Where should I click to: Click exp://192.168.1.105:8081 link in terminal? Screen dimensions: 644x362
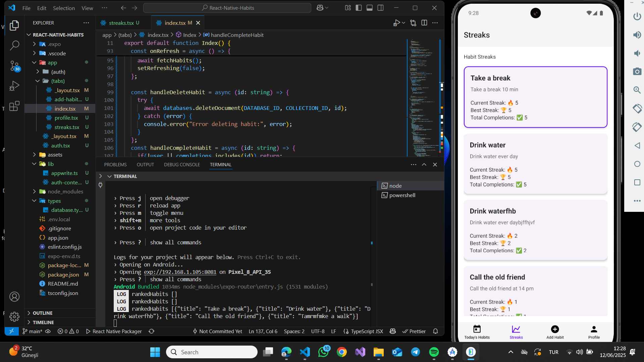180,272
